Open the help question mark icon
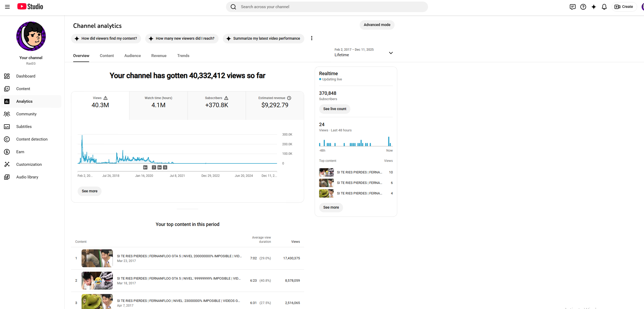The image size is (644, 309). click(583, 7)
